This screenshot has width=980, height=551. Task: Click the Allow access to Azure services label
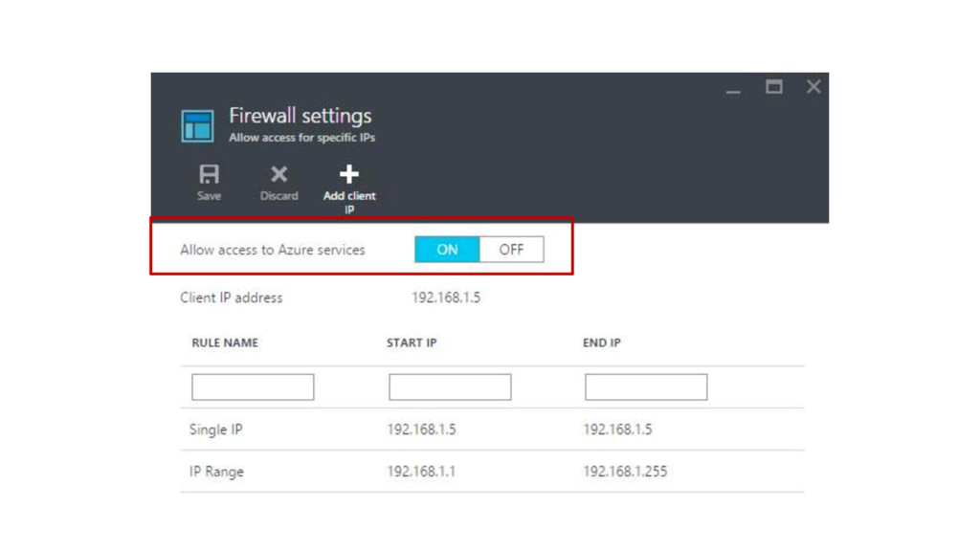[273, 250]
